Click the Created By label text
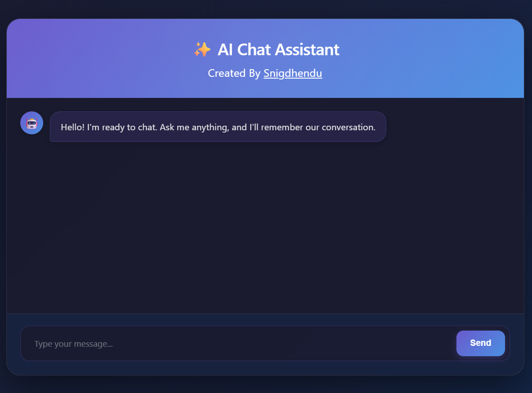Screen dimensions: 532x393 tap(234, 73)
